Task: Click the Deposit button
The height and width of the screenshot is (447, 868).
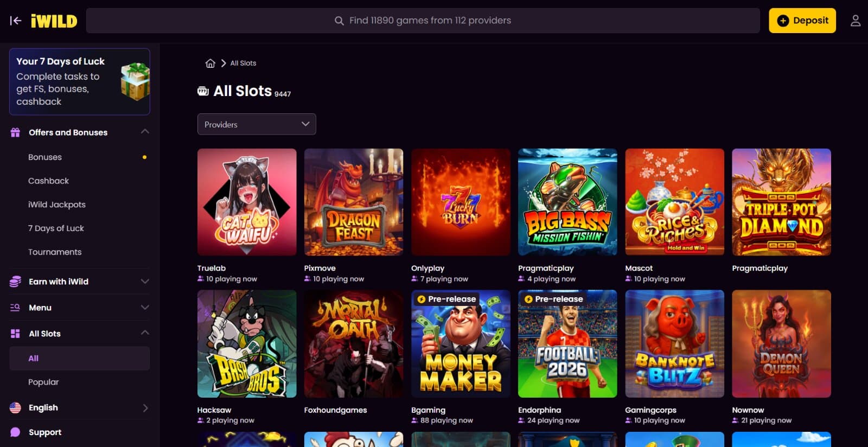Action: coord(802,21)
